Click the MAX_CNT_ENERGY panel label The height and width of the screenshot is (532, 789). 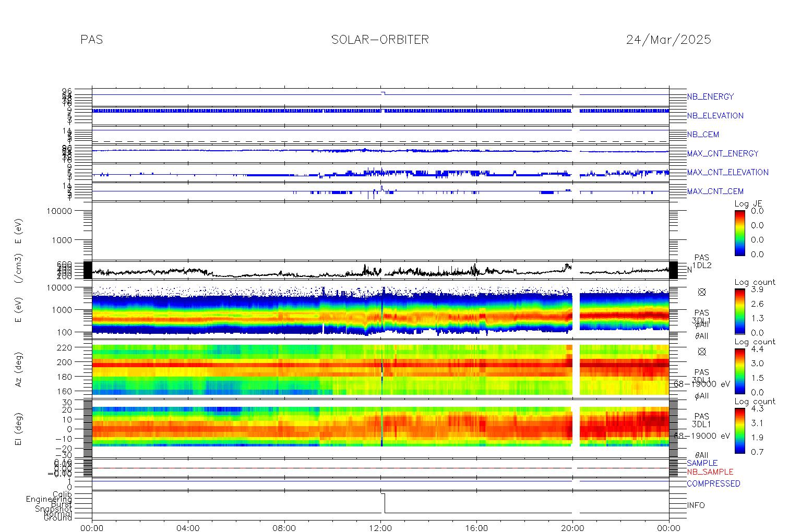coord(722,153)
